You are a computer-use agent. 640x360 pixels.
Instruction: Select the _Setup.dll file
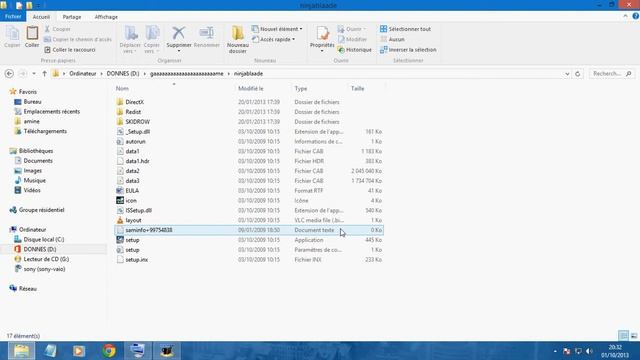[x=138, y=131]
